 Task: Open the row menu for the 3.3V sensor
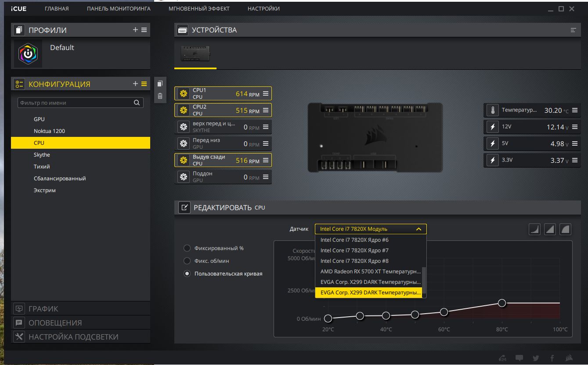click(x=574, y=160)
